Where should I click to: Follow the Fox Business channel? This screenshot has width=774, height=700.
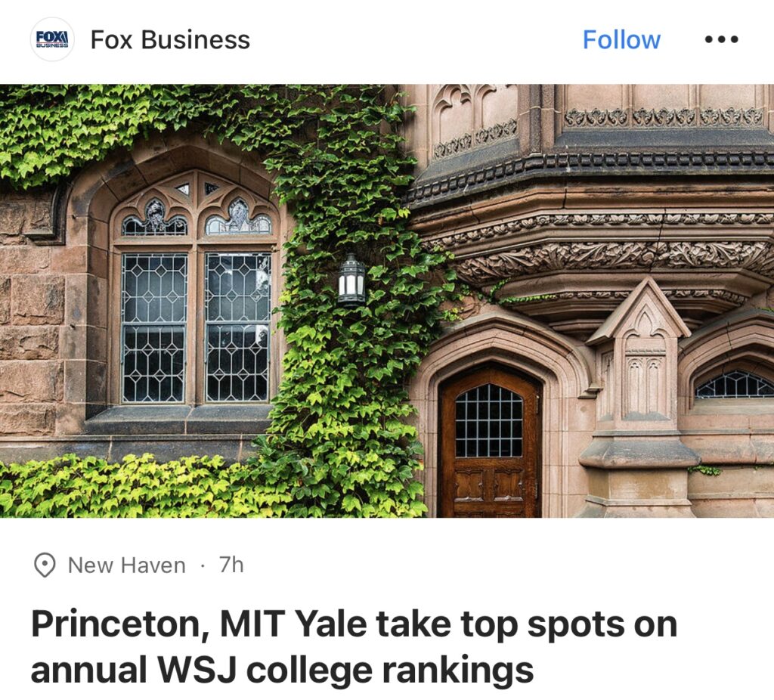tap(621, 39)
